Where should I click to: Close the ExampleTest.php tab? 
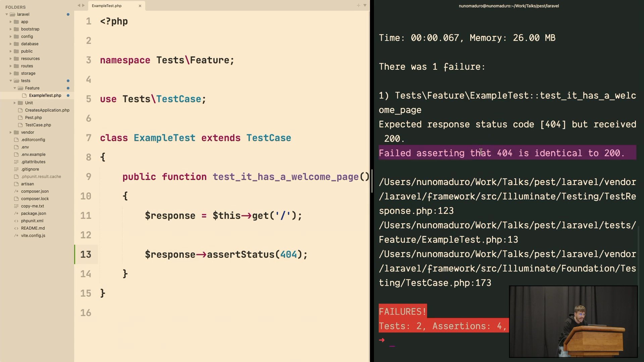click(x=140, y=6)
